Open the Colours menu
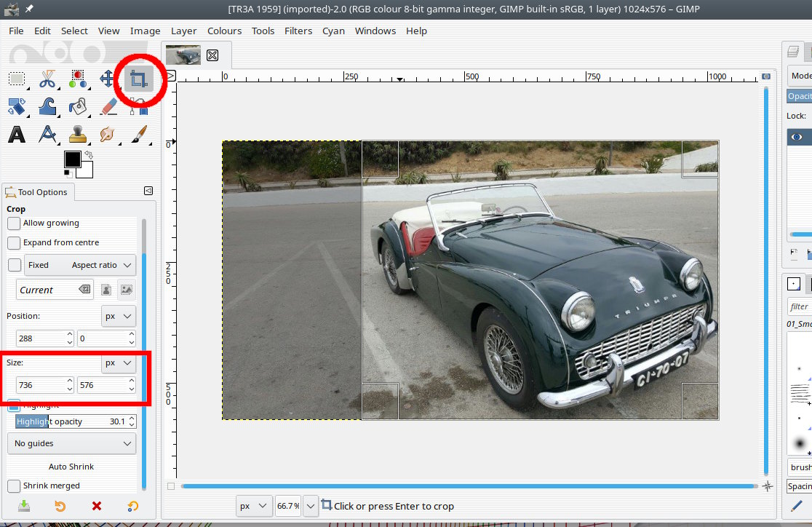The height and width of the screenshot is (527, 812). [224, 31]
